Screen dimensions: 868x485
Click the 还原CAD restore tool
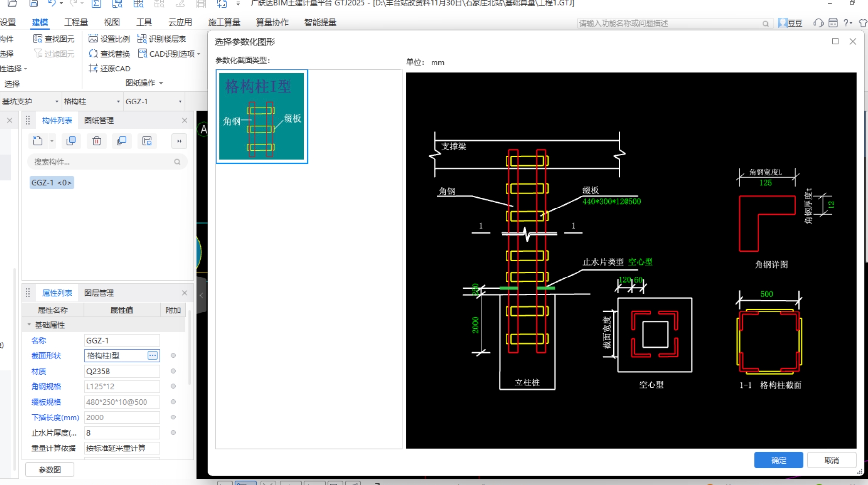[x=109, y=69]
